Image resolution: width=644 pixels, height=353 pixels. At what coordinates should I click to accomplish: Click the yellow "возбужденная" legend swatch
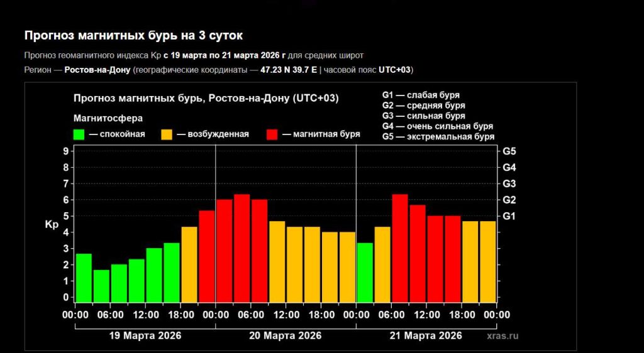click(167, 134)
